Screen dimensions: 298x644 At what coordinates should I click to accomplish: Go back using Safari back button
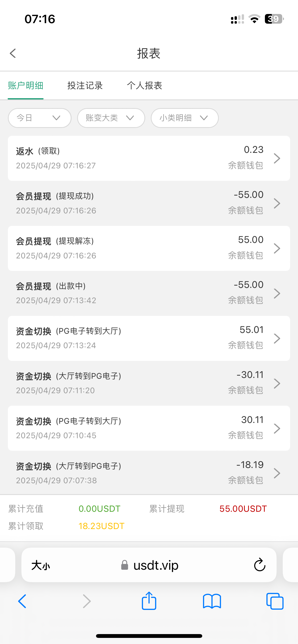tap(22, 601)
